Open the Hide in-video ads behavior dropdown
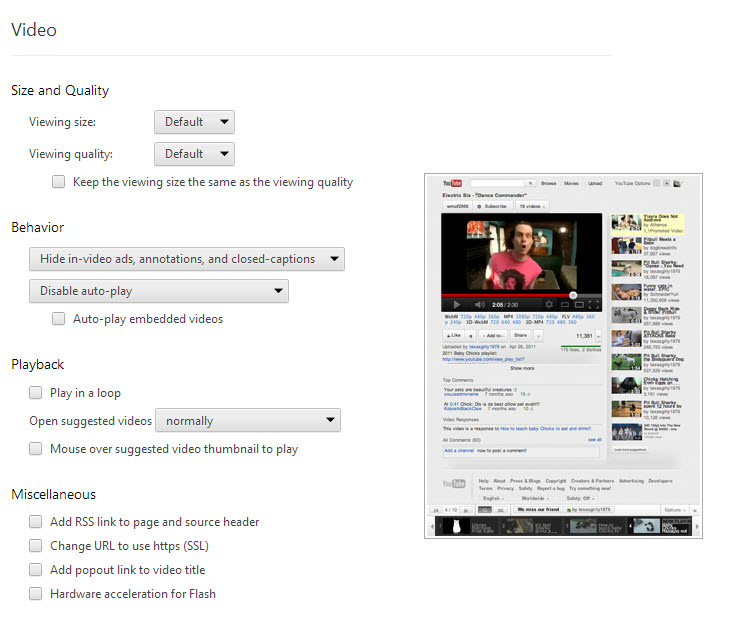Image resolution: width=736 pixels, height=625 pixels. [186, 259]
